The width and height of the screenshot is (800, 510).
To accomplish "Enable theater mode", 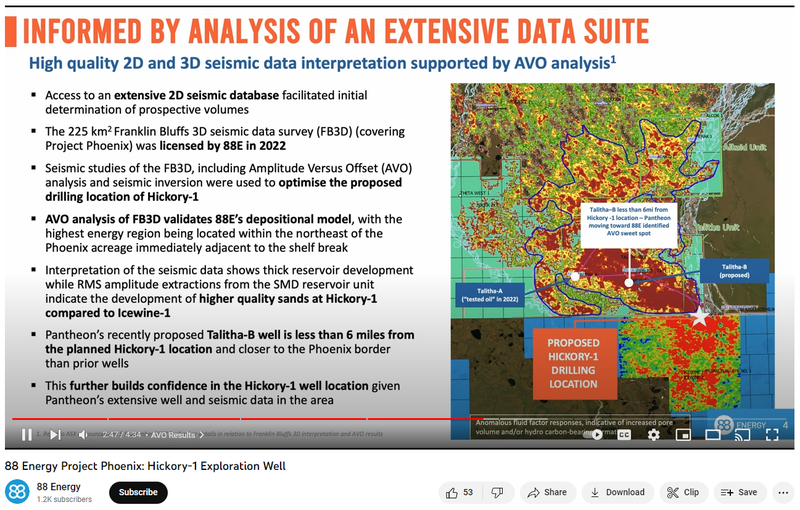I will coord(712,435).
